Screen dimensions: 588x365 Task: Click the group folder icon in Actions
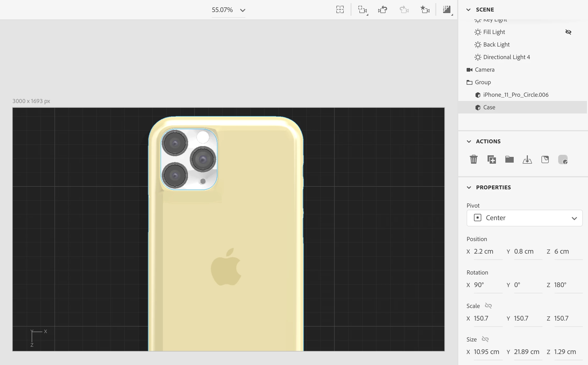[509, 159]
